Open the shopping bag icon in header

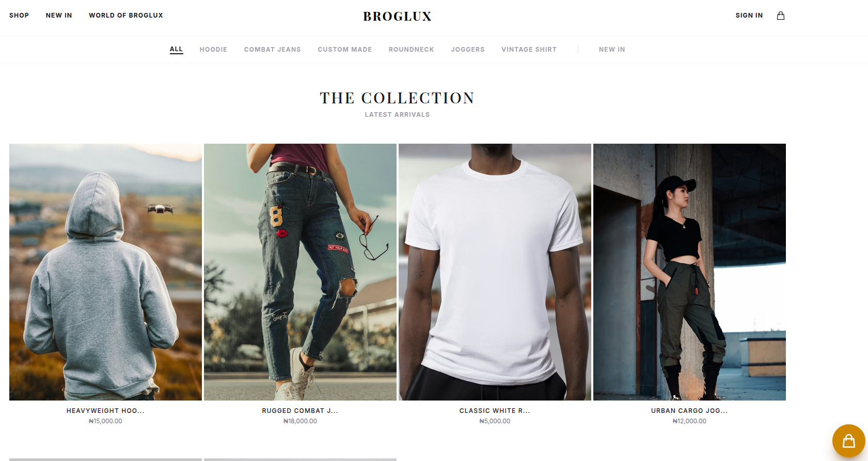pyautogui.click(x=781, y=16)
